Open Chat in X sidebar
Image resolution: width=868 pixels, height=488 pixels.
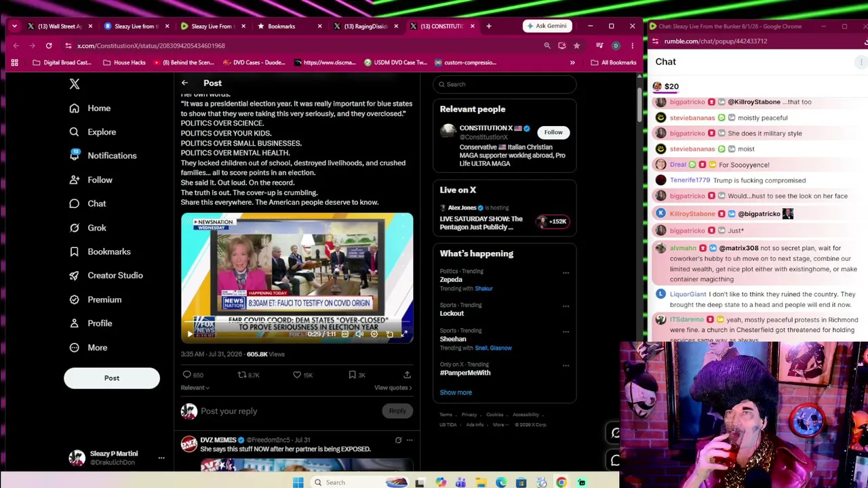pyautogui.click(x=87, y=204)
